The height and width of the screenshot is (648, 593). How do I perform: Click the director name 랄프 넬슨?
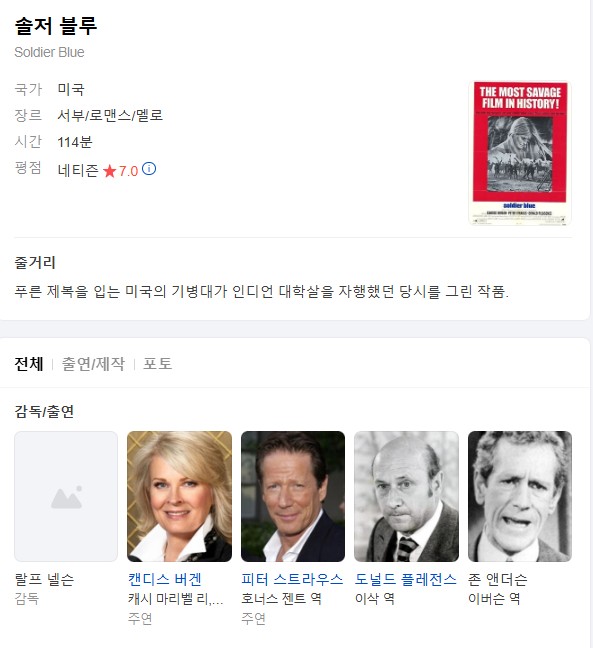coord(44,579)
